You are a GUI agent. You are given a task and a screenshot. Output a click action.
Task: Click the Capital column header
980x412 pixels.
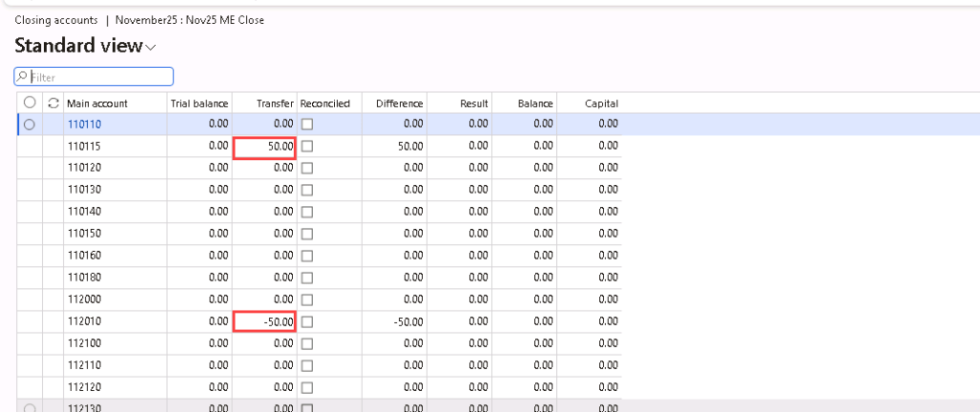pos(601,103)
